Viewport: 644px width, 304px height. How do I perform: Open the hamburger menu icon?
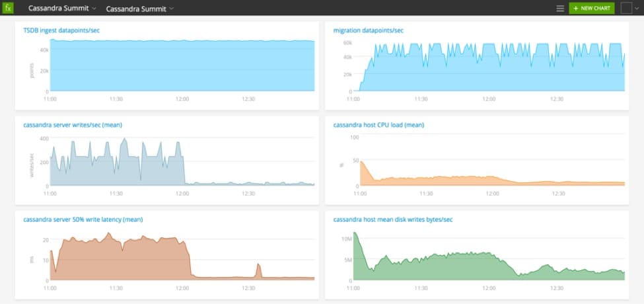point(560,8)
